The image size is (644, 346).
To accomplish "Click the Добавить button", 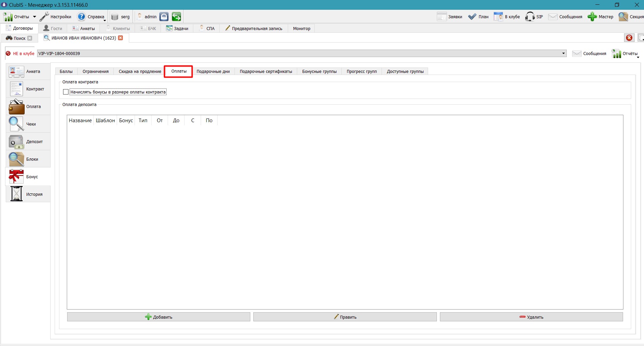I will tap(159, 317).
